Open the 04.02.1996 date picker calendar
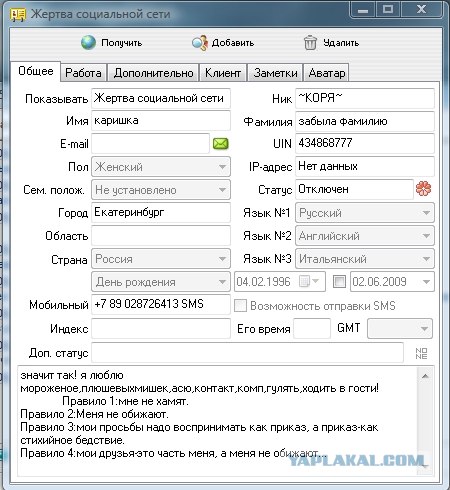Image resolution: width=450 pixels, height=490 pixels. point(309,282)
